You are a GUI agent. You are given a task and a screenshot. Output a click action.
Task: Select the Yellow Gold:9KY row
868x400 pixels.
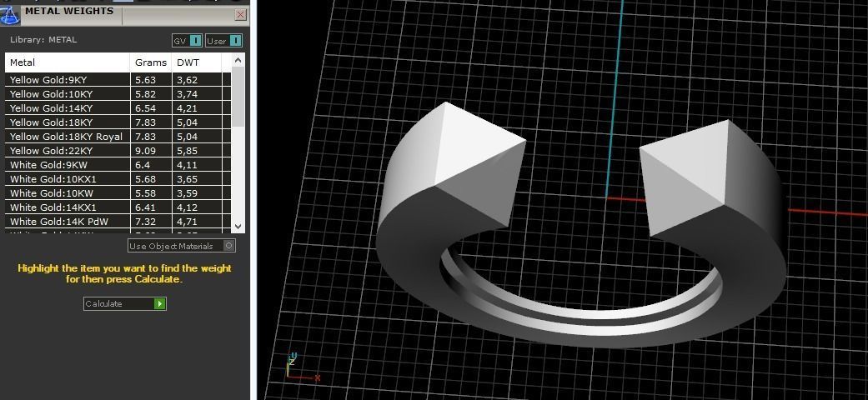(118, 80)
